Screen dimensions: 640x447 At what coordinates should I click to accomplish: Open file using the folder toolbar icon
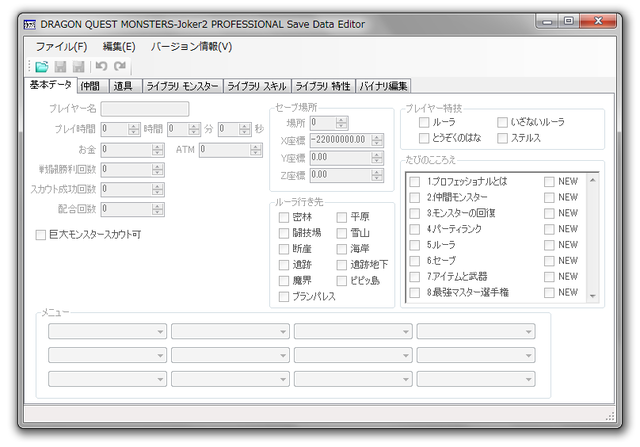click(42, 66)
